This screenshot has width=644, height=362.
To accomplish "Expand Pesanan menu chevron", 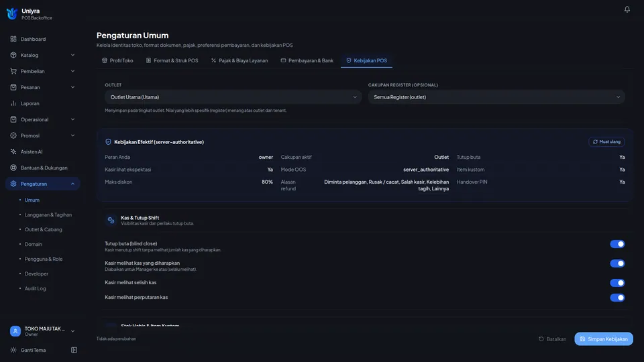I will 72,87.
